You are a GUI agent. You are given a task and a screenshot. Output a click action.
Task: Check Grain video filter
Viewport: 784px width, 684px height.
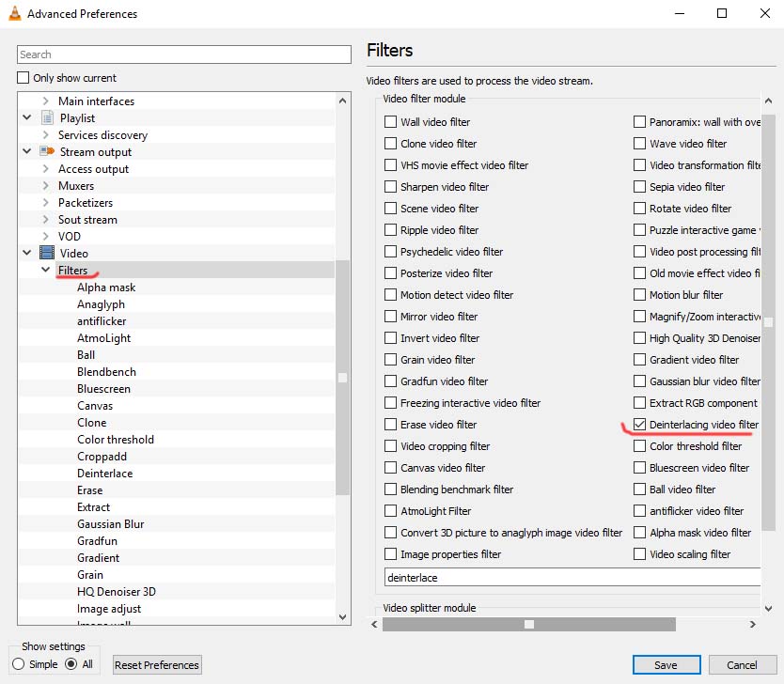pyautogui.click(x=390, y=360)
